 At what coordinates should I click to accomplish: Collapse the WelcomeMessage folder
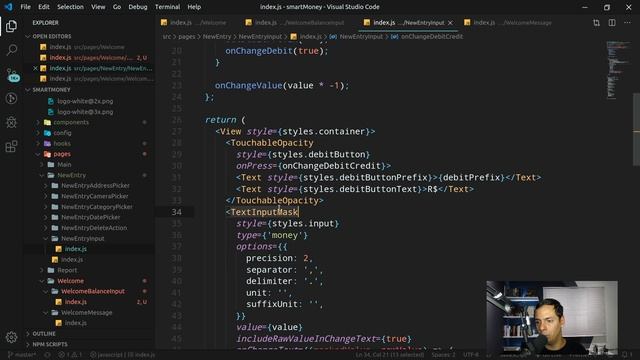pos(87,313)
